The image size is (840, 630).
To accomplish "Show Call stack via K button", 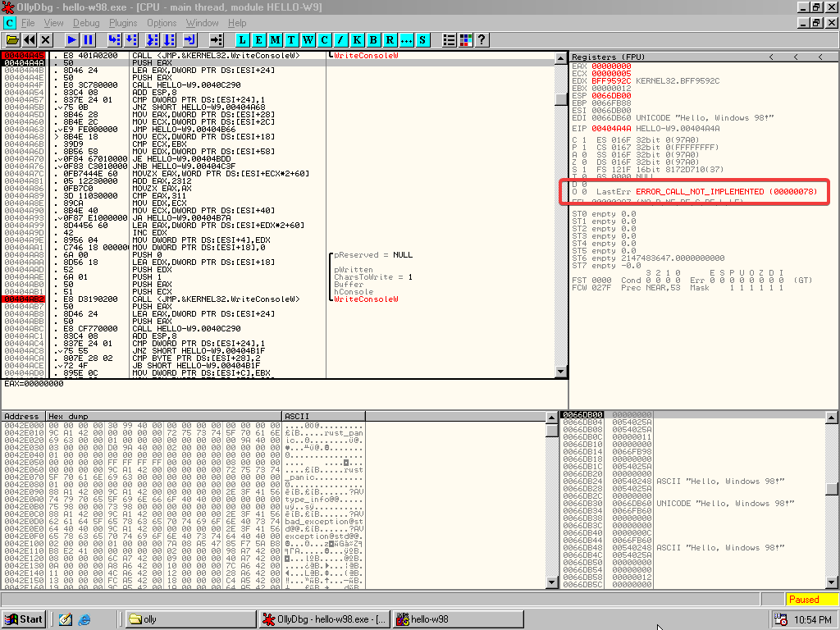I will (x=357, y=40).
